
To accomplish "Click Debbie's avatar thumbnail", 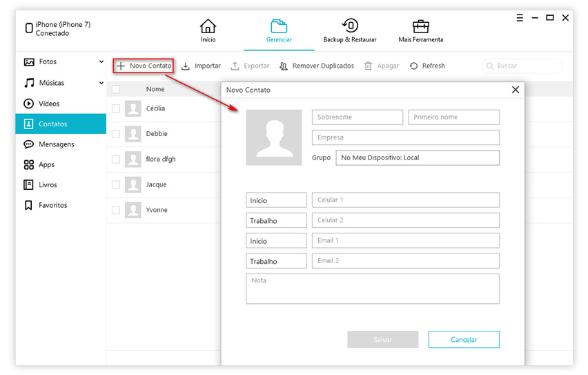I will pyautogui.click(x=133, y=134).
